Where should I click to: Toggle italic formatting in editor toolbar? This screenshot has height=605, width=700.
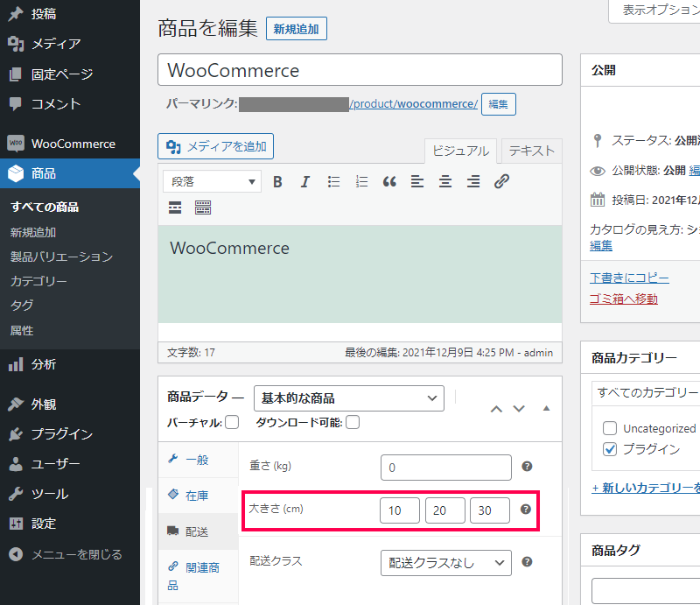304,182
